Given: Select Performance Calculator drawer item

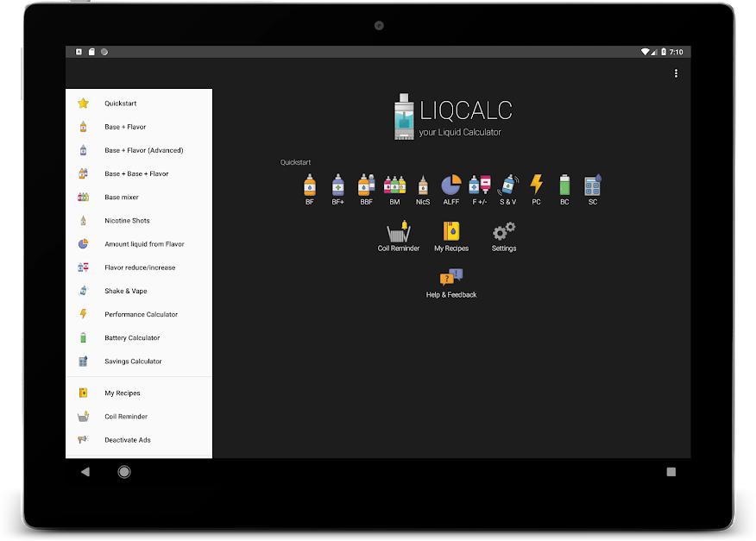Looking at the screenshot, I should pyautogui.click(x=139, y=314).
